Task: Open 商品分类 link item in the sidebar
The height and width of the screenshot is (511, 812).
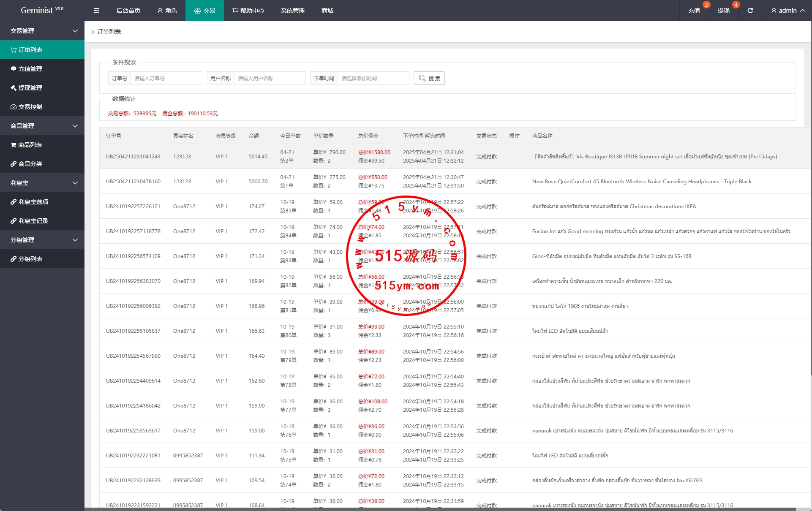Action: point(30,164)
